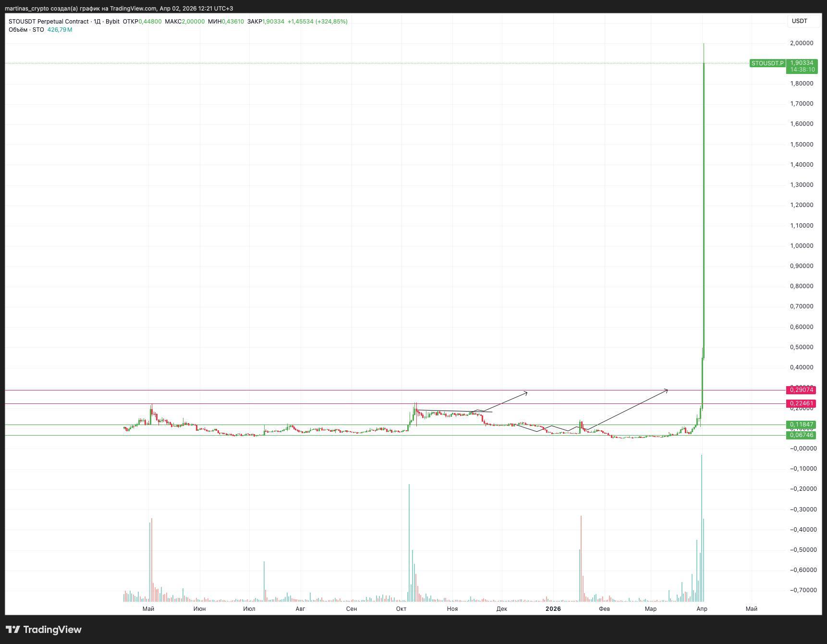Click the green STOUSDT.P price tag
The height and width of the screenshot is (644, 827).
coord(767,63)
